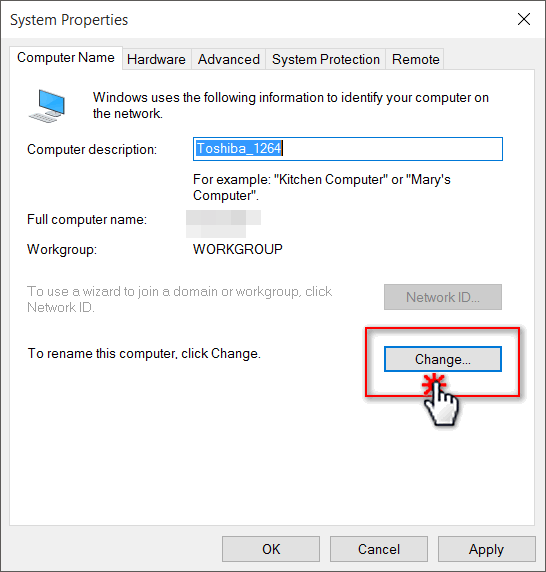Click the Apply button
Image resolution: width=546 pixels, height=572 pixels.
[x=487, y=549]
